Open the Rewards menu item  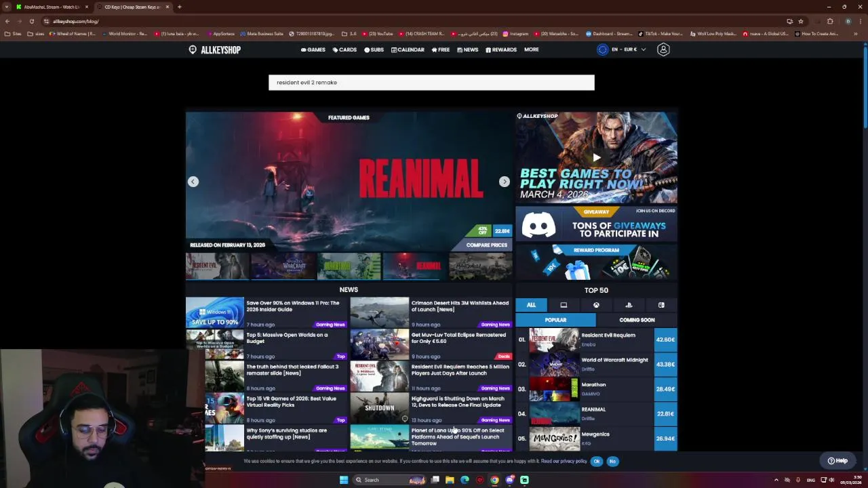click(501, 49)
